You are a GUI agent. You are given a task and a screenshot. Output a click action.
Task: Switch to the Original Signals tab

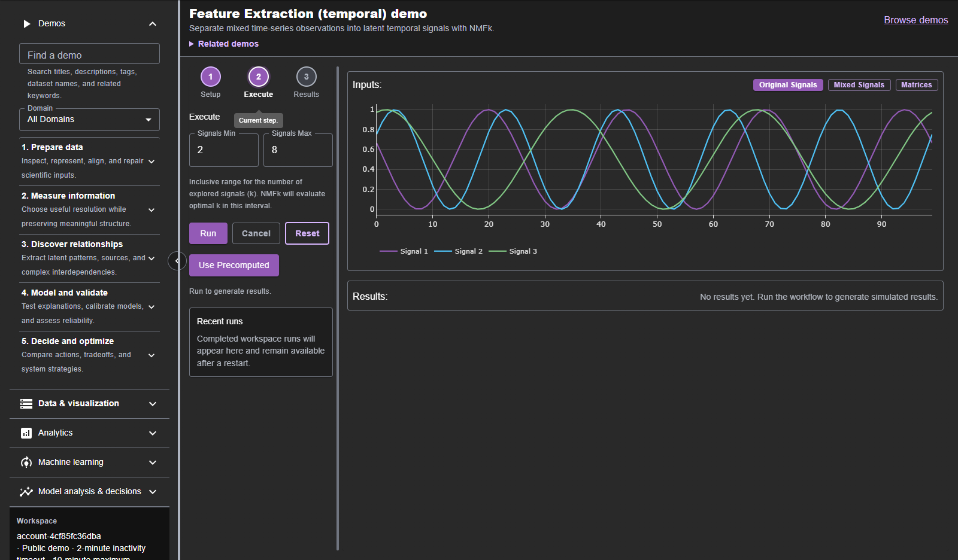[788, 85]
